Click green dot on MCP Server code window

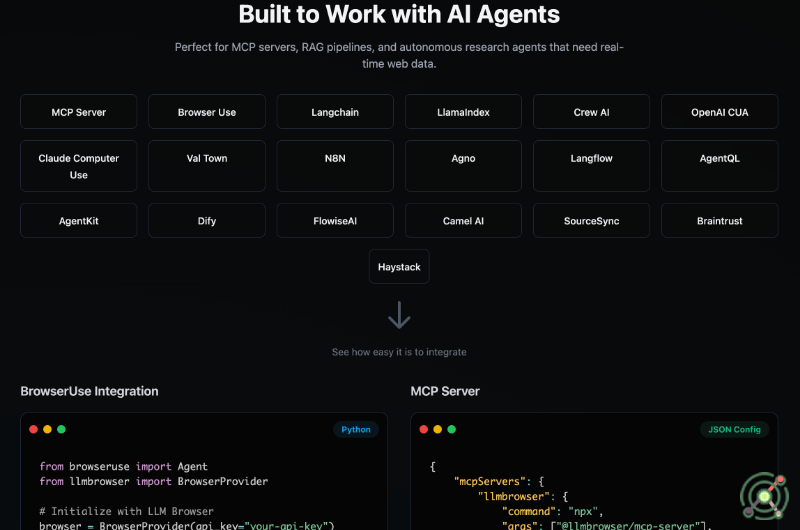tap(451, 429)
